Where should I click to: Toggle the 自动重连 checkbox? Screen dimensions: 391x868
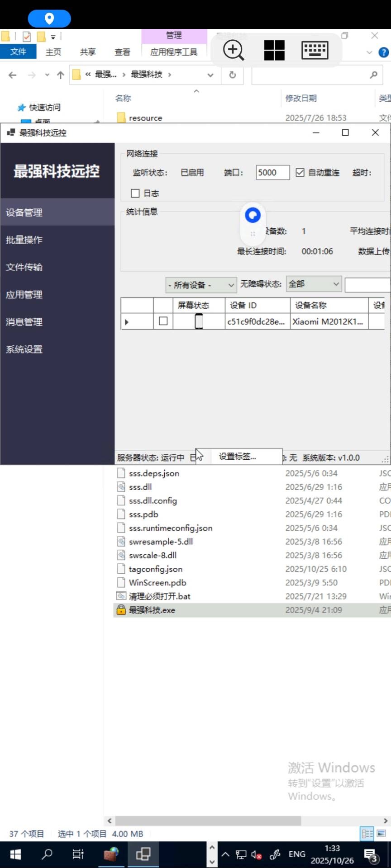[x=300, y=172]
